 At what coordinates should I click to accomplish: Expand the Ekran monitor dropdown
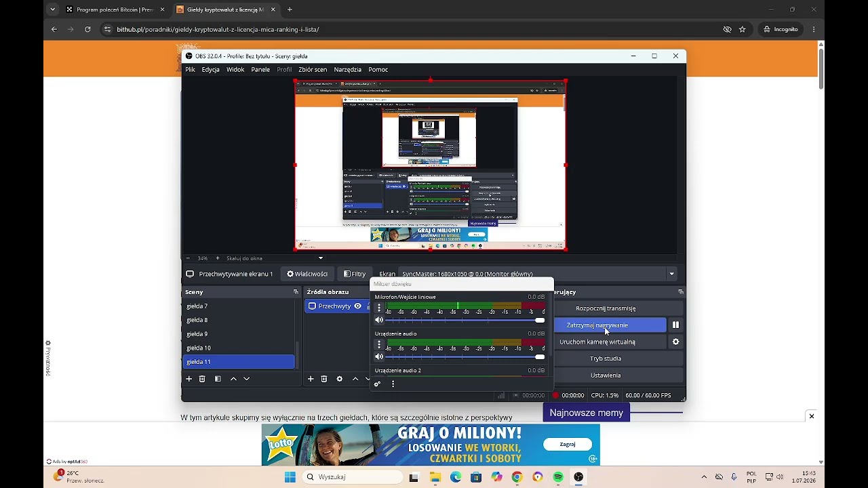[x=671, y=274]
